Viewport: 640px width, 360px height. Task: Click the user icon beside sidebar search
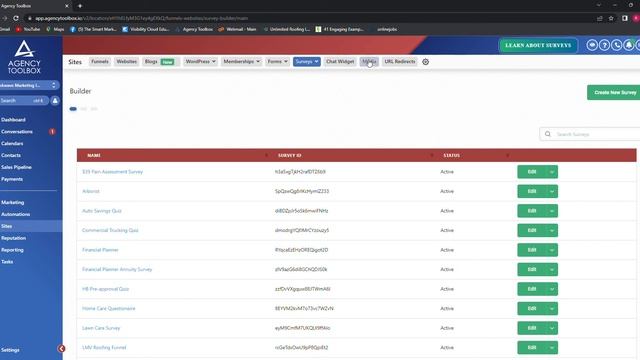coord(55,100)
